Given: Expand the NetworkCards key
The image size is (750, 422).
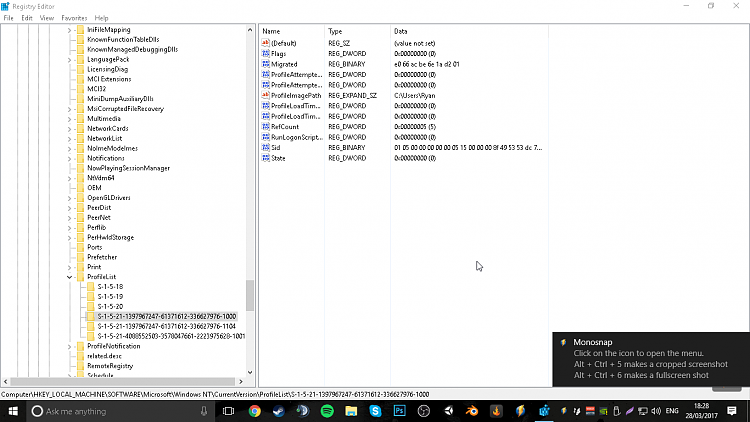Looking at the screenshot, I should 69,129.
